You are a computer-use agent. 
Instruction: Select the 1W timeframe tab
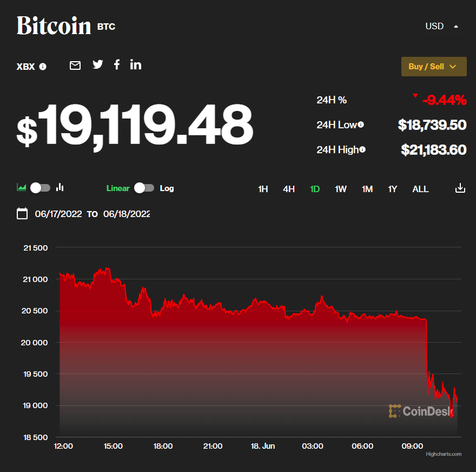341,189
